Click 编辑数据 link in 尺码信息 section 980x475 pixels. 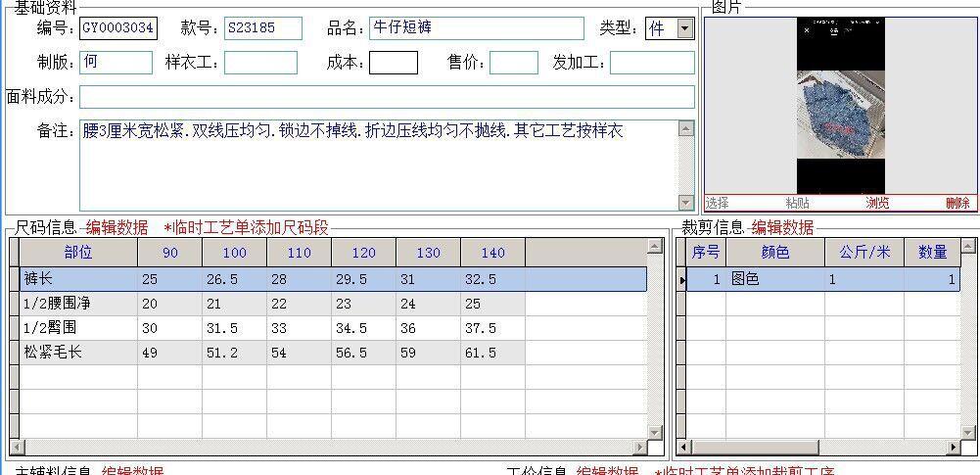[117, 227]
